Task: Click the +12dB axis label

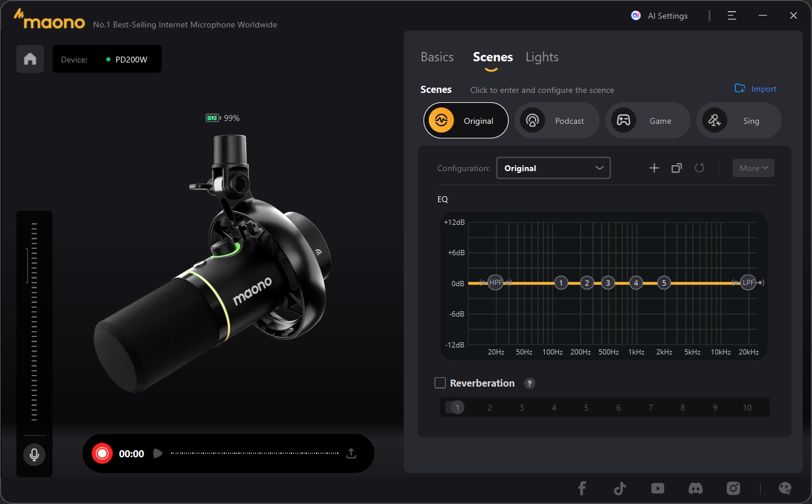Action: pos(454,223)
